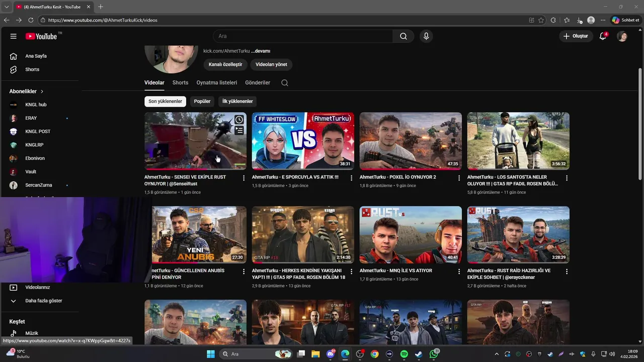This screenshot has width=644, height=362.
Task: Open SercanZurna subscription channel
Action: click(x=39, y=185)
